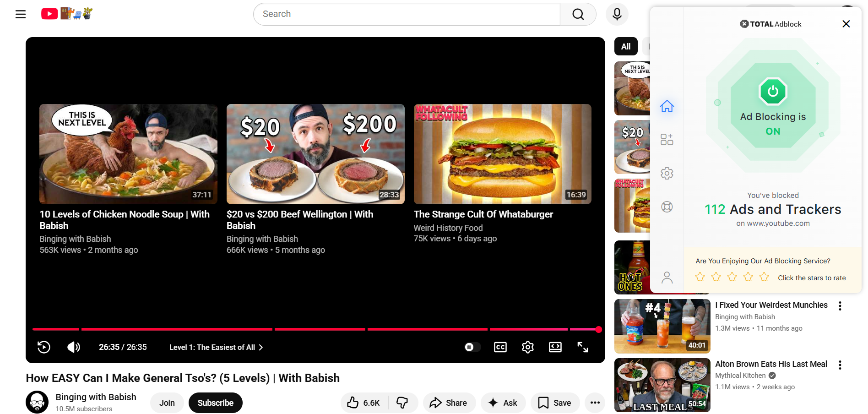The image size is (868, 414).
Task: Close the Total Adblock popup
Action: [846, 24]
